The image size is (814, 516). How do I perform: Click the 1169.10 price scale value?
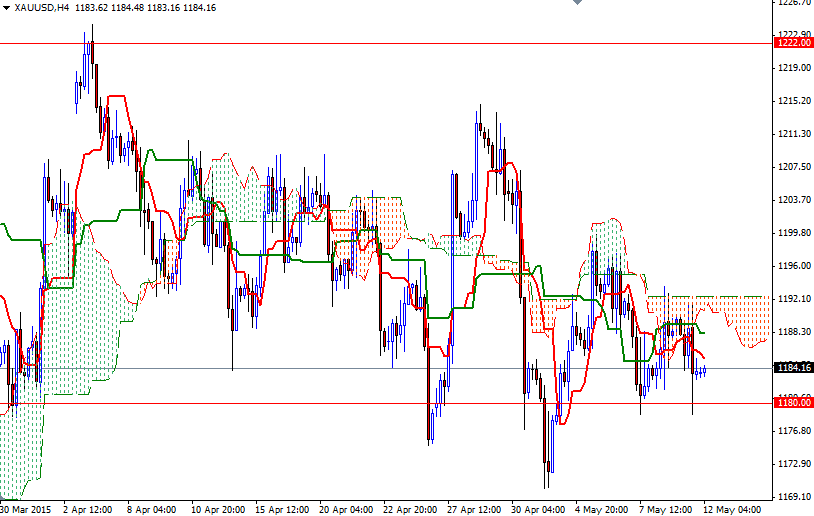(x=792, y=497)
